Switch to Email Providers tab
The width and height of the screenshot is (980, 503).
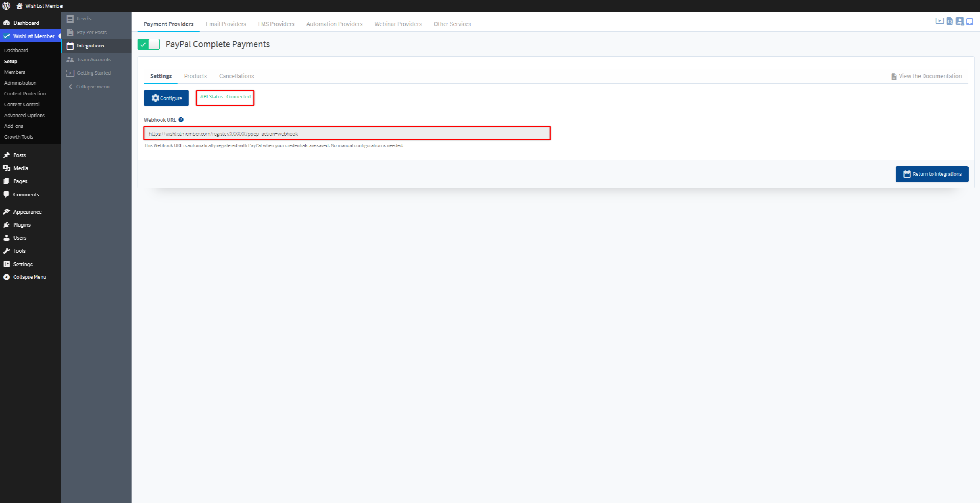click(226, 24)
